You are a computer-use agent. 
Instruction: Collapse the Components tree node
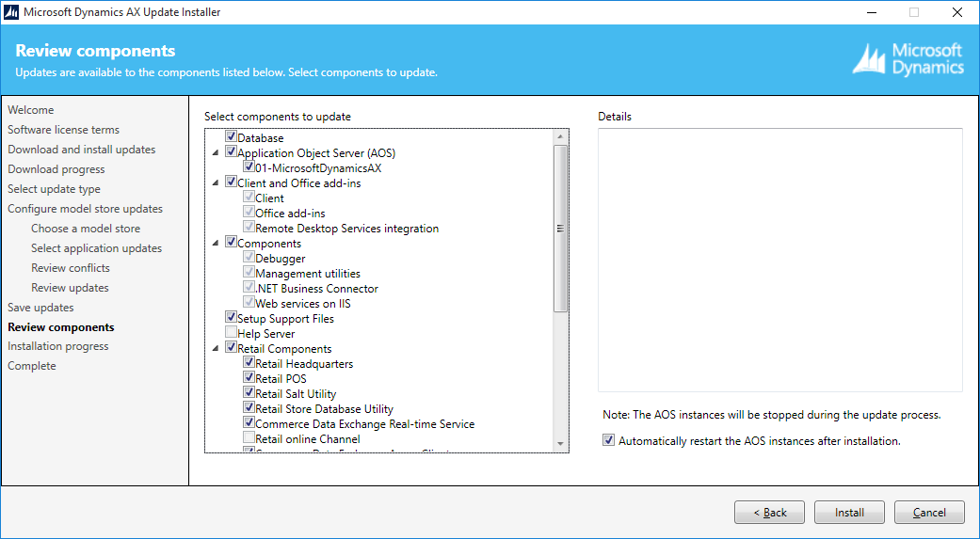point(216,243)
